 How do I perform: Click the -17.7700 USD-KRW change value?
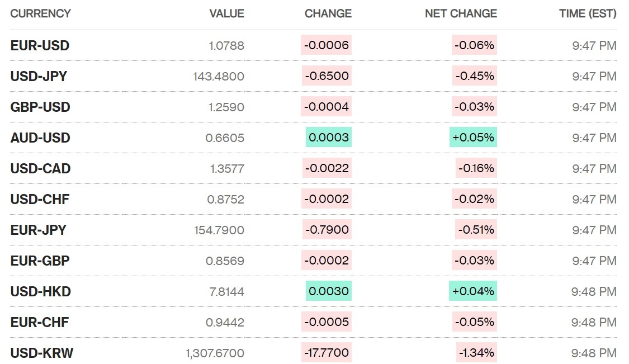327,353
